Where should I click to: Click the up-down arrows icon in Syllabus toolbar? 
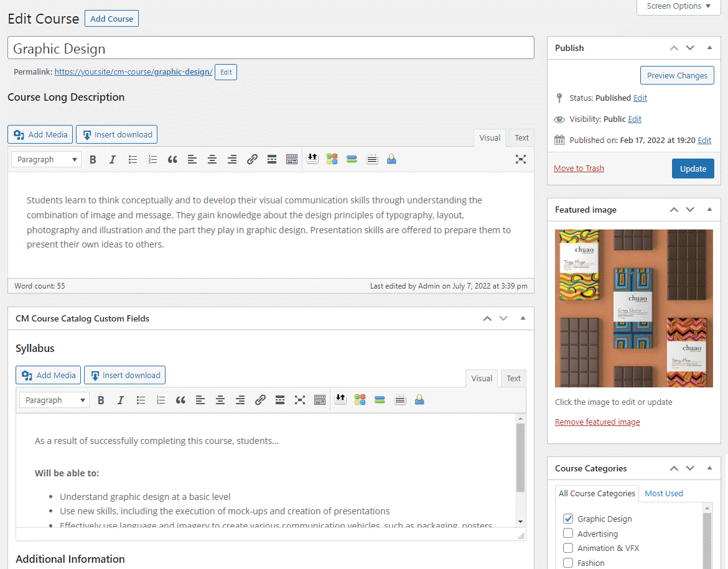click(x=340, y=400)
